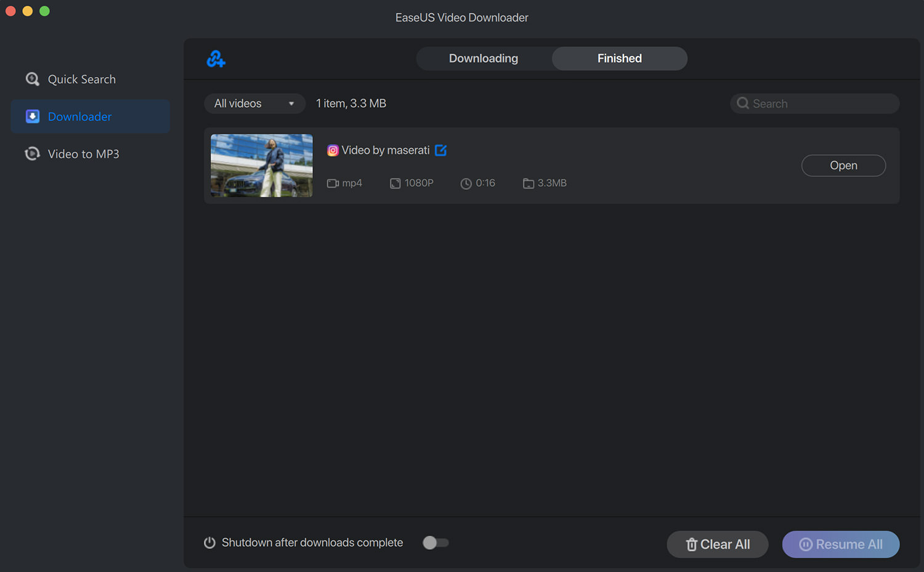Click the Video to MP3 convert icon
The height and width of the screenshot is (572, 924).
(x=32, y=153)
